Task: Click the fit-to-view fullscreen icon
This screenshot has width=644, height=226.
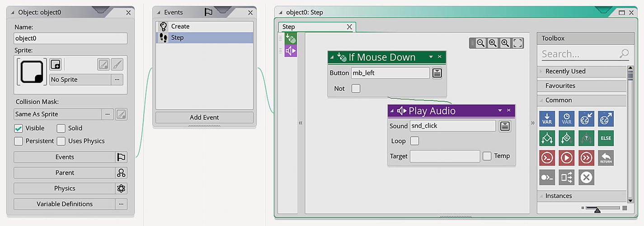Action: [x=518, y=43]
